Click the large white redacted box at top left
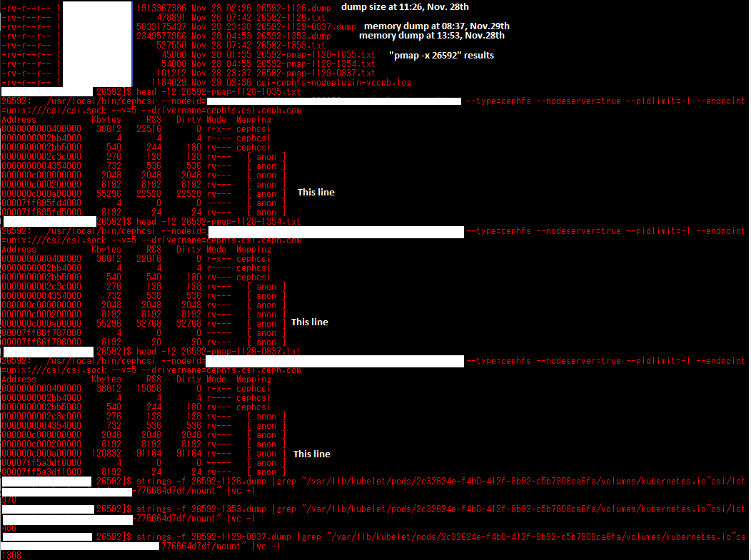 (x=96, y=43)
